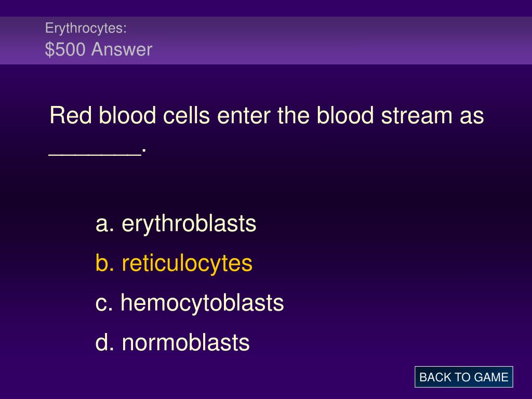Choose answer c. hemocytoblasts
This screenshot has height=399, width=532.
click(x=189, y=303)
